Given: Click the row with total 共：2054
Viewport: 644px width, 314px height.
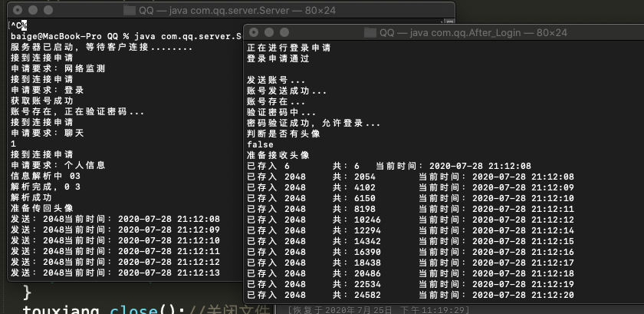Looking at the screenshot, I should [x=410, y=177].
